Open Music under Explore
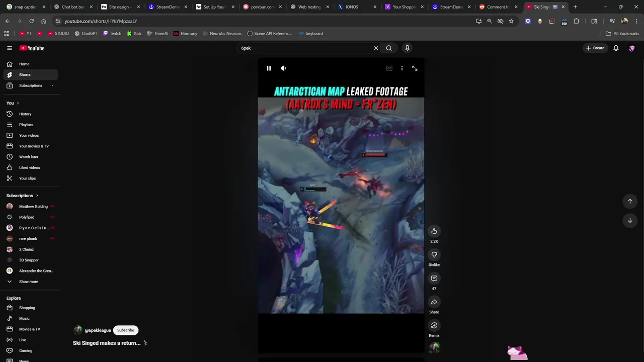The height and width of the screenshot is (362, 644). [30, 318]
